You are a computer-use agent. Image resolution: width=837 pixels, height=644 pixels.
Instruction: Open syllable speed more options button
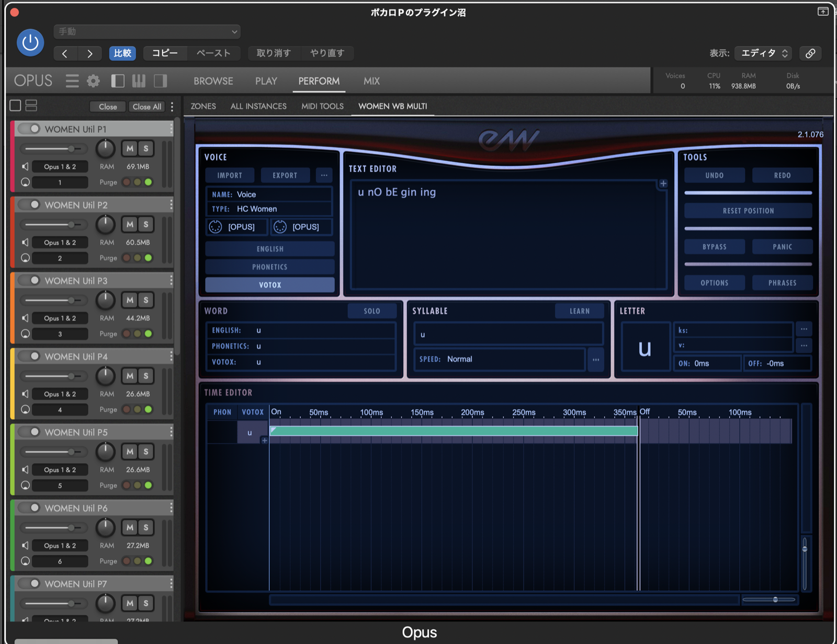point(596,360)
